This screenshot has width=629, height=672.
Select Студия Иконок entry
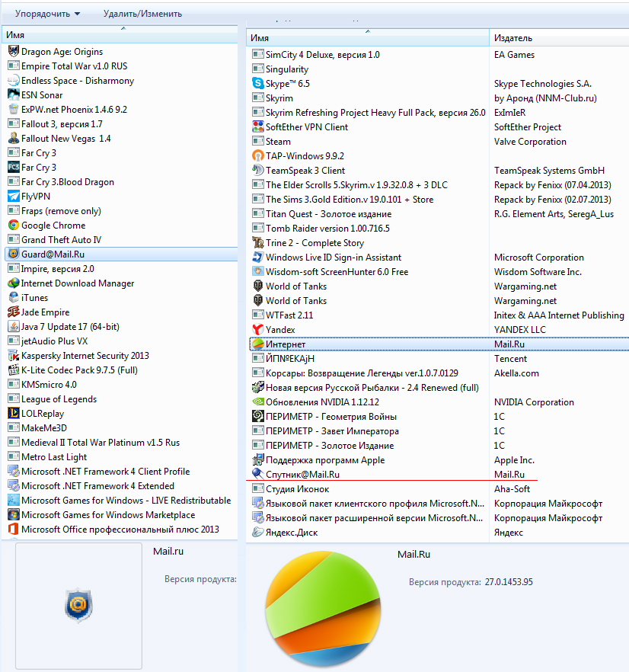pyautogui.click(x=297, y=488)
